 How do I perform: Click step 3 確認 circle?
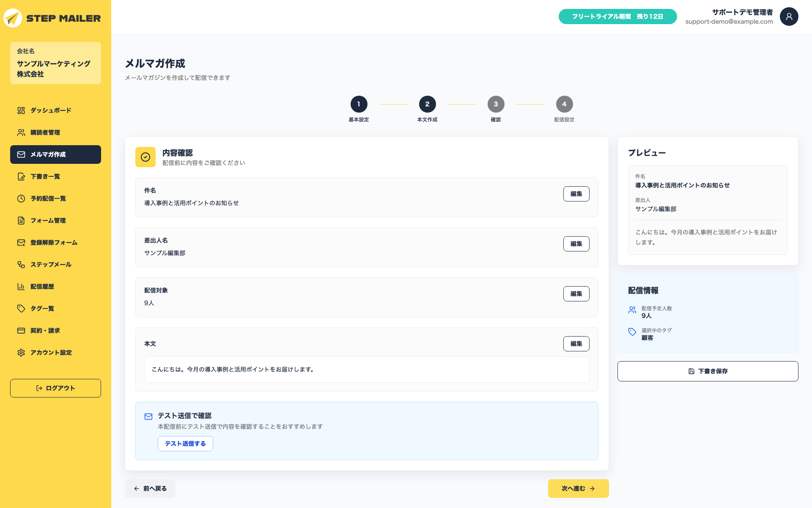click(496, 104)
